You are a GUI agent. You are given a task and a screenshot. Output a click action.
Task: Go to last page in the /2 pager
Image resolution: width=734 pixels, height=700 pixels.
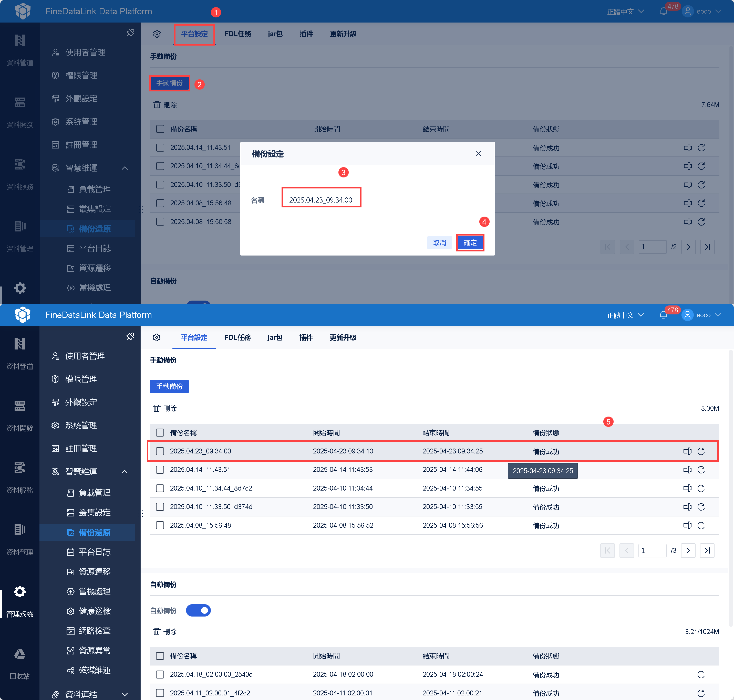708,247
